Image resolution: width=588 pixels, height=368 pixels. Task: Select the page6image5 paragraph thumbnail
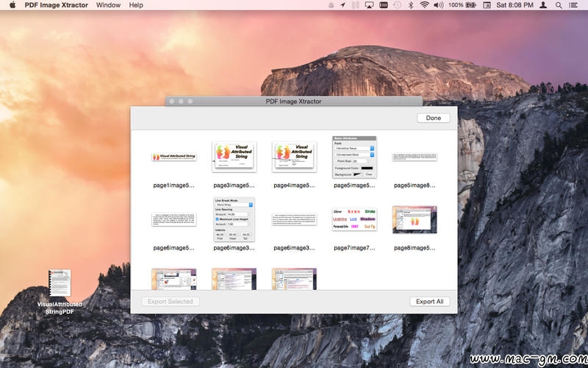tap(174, 219)
